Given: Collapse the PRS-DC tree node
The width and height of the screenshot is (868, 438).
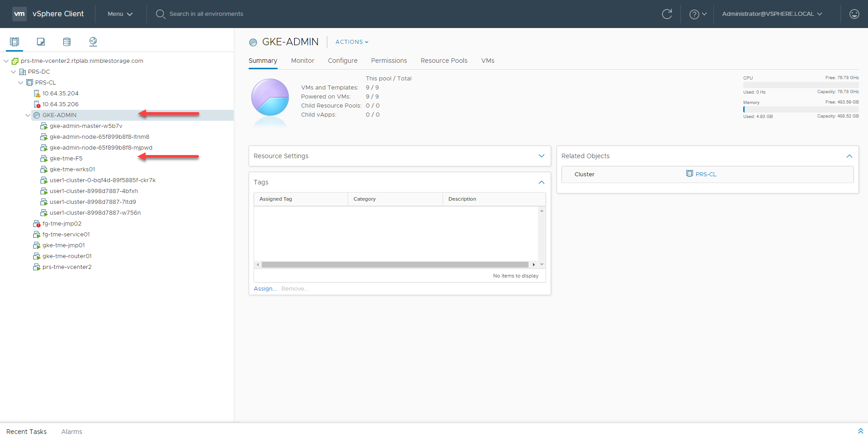Looking at the screenshot, I should tap(13, 72).
